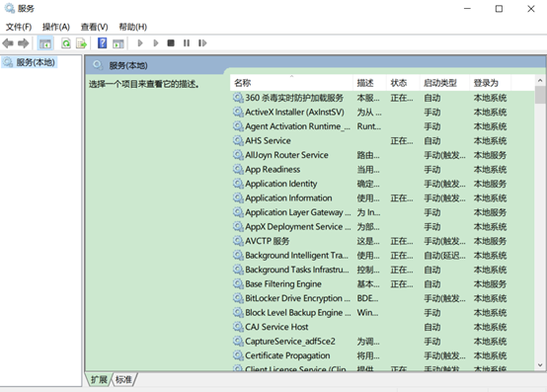
Task: Click the Pause Service icon
Action: (x=187, y=42)
